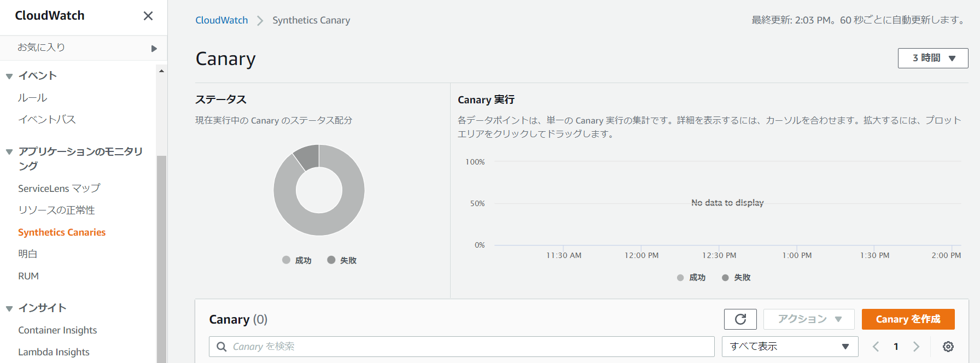Open the 3 時間 time range dropdown
The width and height of the screenshot is (980, 363).
pos(932,58)
